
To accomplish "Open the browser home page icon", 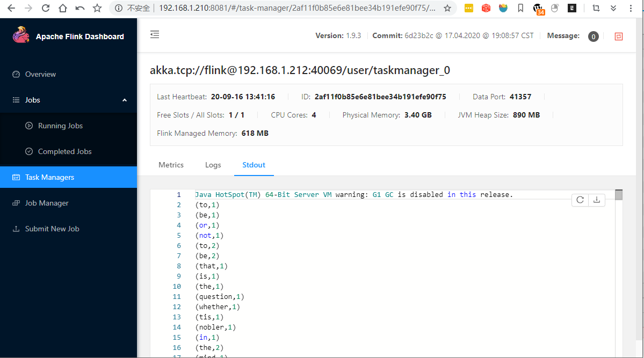I will 62,8.
